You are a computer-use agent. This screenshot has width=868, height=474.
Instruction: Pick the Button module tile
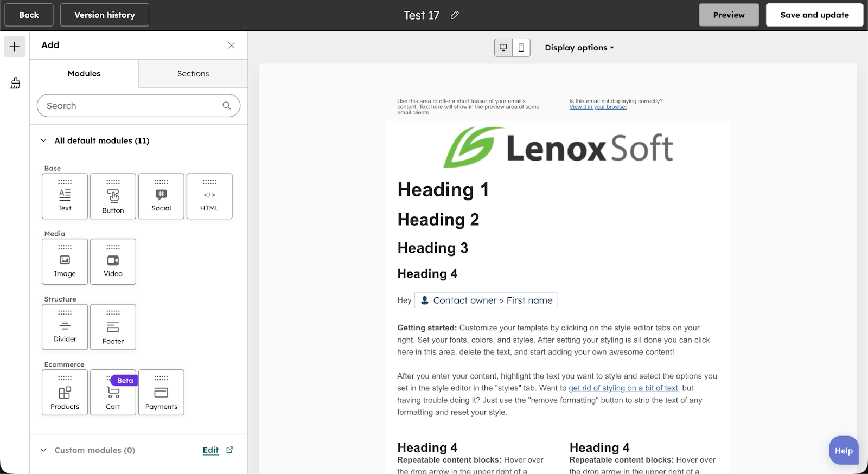tap(113, 196)
